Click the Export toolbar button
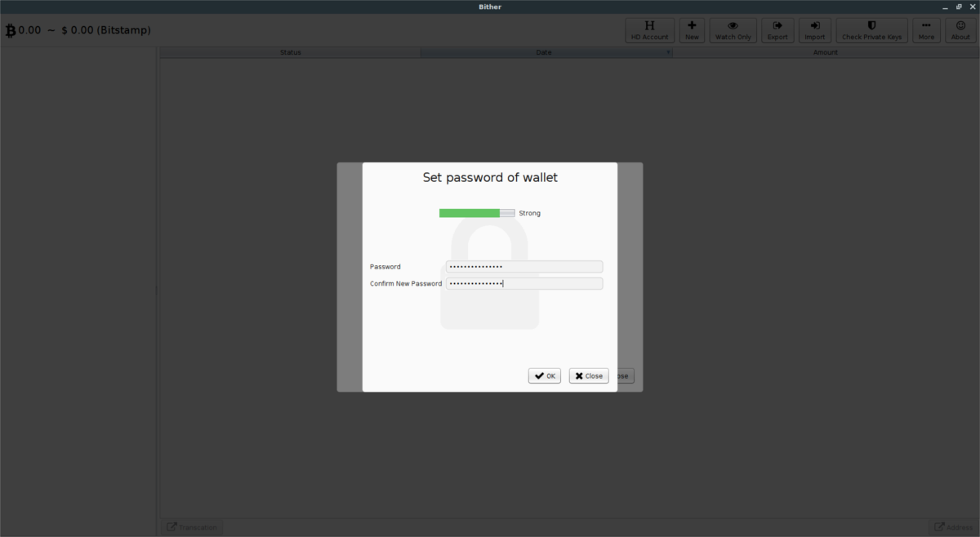Screen dimensions: 980x537 tap(777, 30)
